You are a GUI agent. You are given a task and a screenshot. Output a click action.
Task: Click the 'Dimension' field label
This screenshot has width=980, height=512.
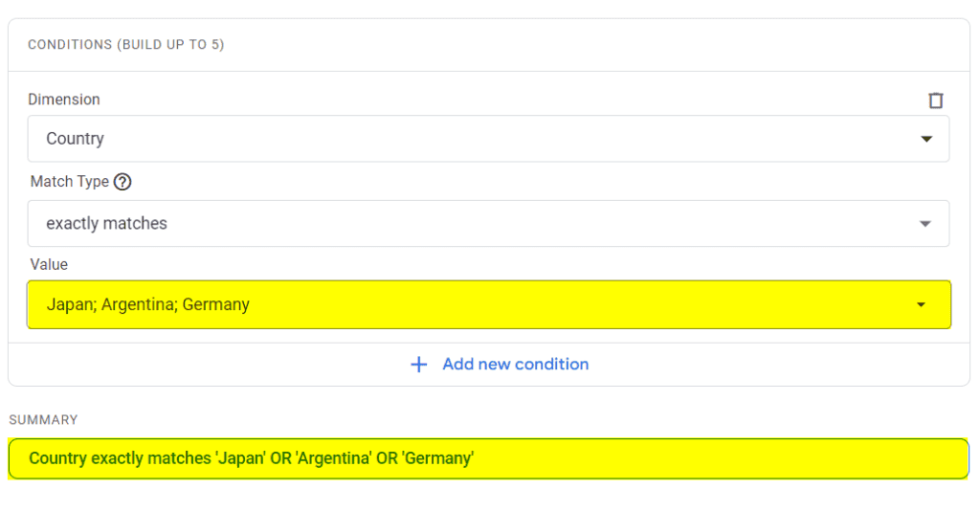click(63, 100)
